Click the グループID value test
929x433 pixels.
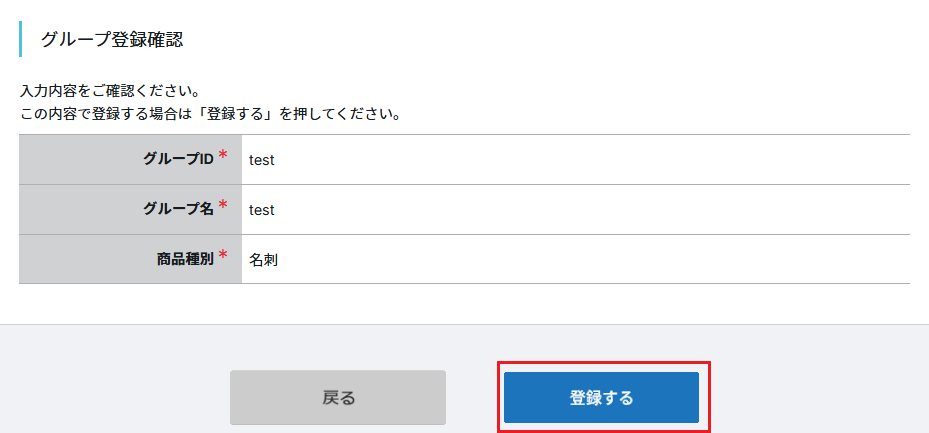262,160
